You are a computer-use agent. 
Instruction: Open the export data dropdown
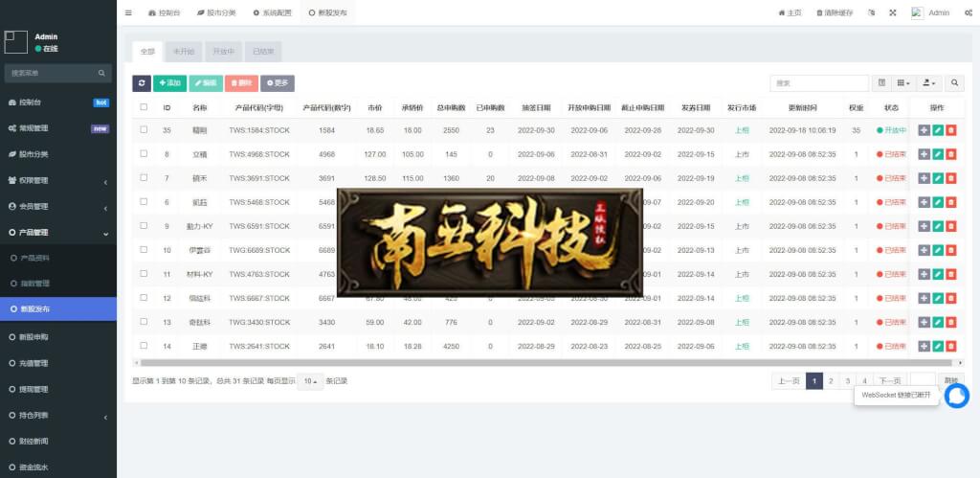(x=929, y=83)
